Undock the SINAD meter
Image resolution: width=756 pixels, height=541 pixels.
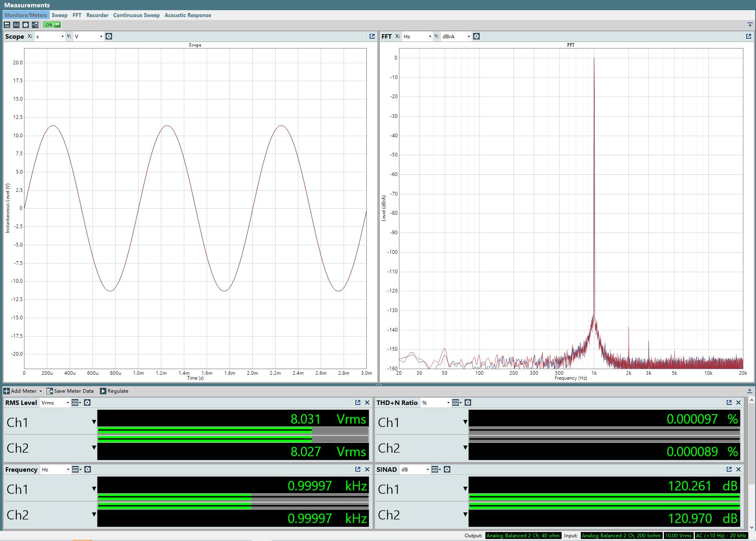(729, 469)
